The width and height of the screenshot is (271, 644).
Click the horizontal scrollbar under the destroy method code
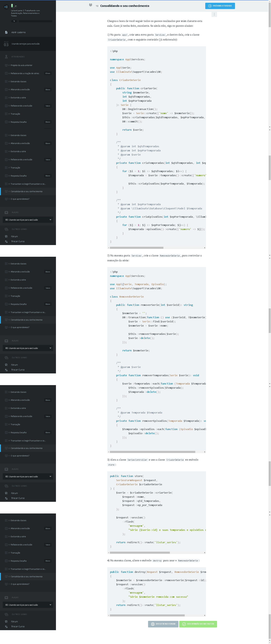(147, 615)
